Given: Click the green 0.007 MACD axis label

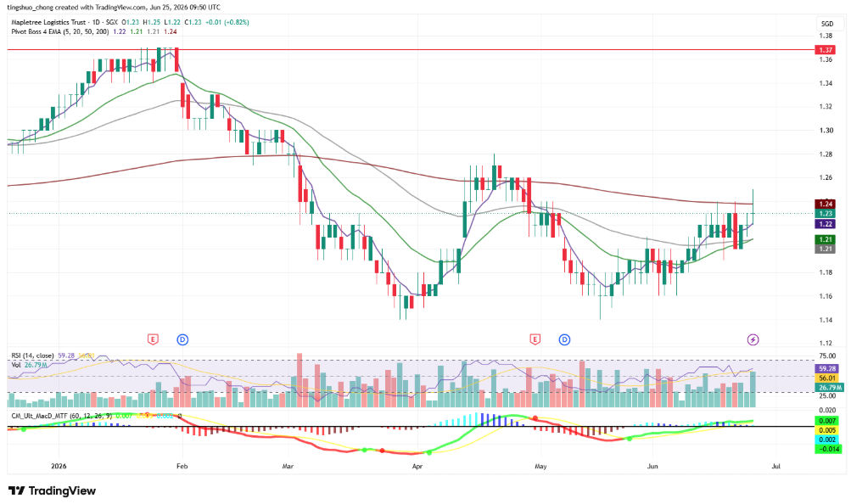Looking at the screenshot, I should pos(827,421).
